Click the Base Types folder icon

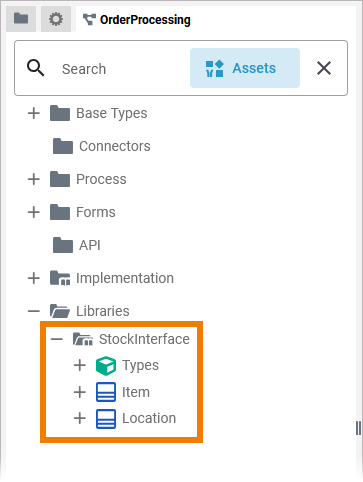(60, 113)
